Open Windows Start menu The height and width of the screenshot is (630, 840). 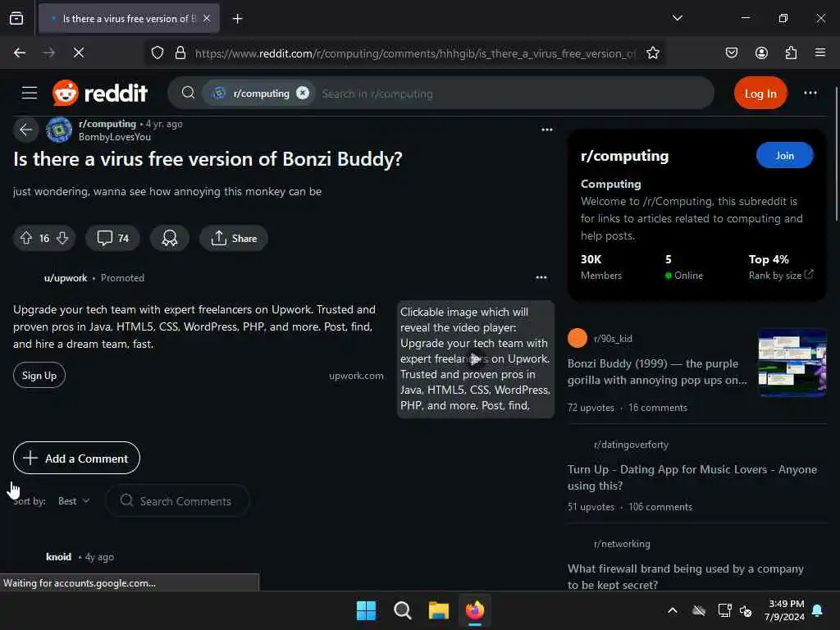367,610
